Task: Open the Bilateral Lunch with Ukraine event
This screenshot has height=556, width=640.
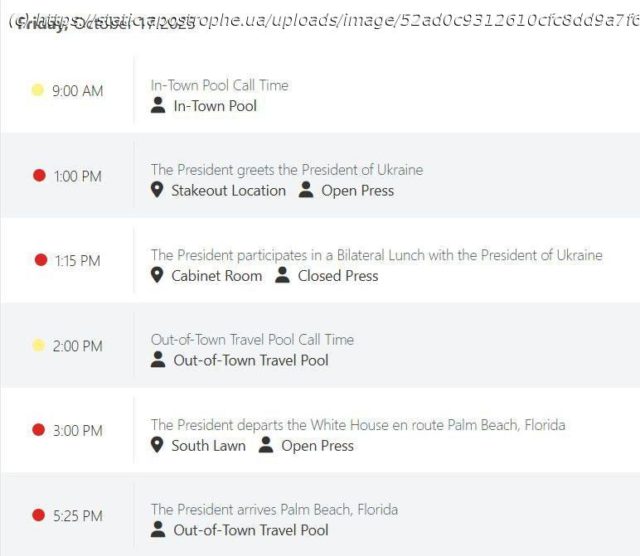Action: click(x=376, y=255)
